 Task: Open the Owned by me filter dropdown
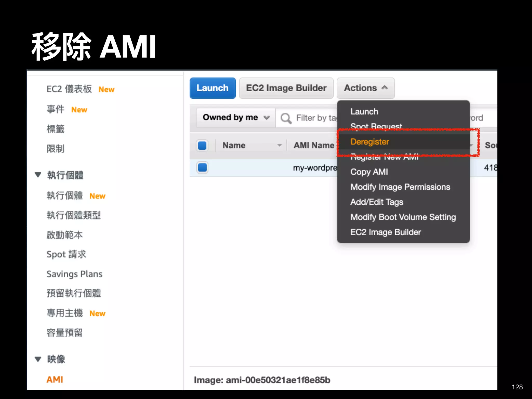[x=236, y=117]
